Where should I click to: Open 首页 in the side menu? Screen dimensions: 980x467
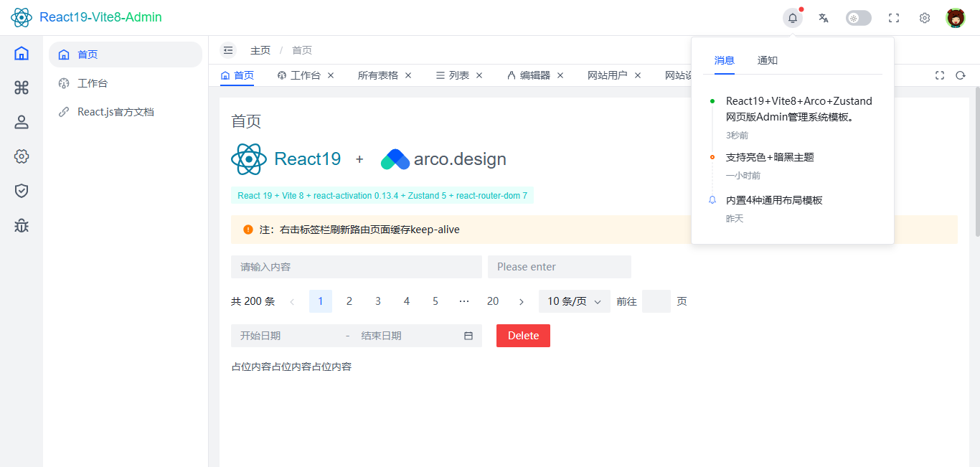point(126,55)
